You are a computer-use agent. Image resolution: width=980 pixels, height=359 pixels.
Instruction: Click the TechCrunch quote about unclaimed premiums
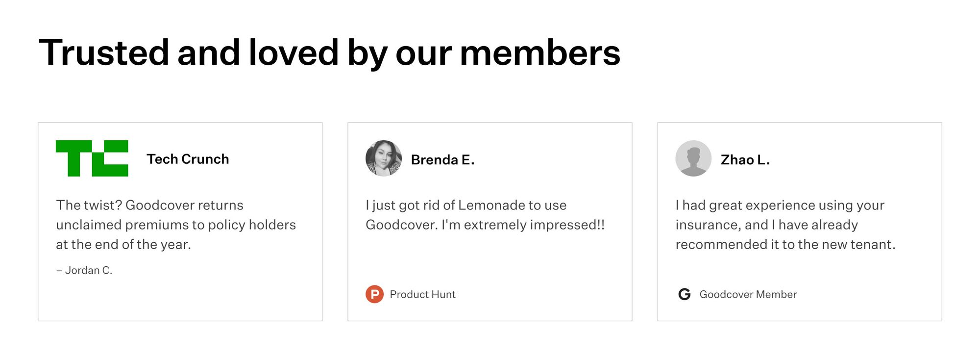pos(175,225)
